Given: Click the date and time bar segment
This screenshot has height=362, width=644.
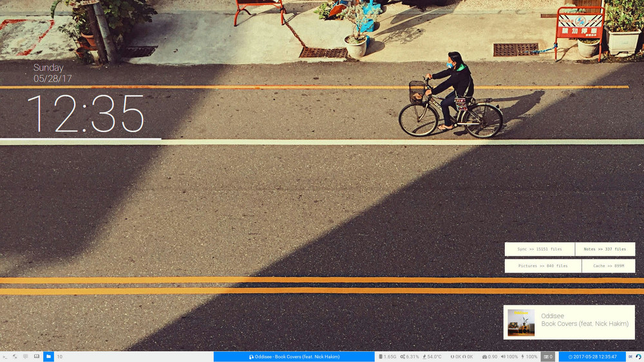Looking at the screenshot, I should [x=592, y=356].
